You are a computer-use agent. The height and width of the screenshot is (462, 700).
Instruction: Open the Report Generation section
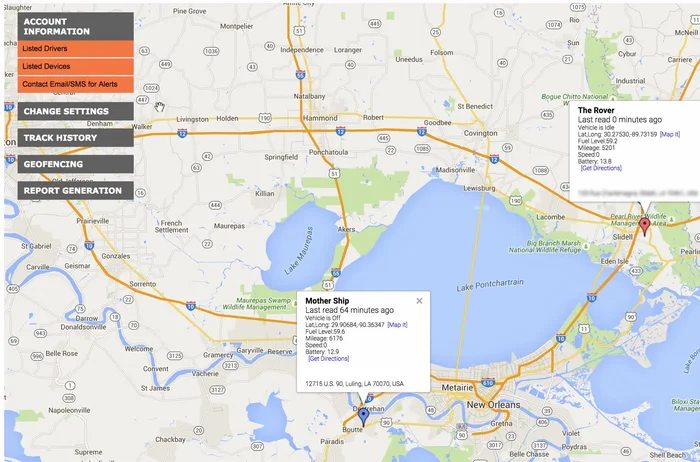[x=75, y=190]
